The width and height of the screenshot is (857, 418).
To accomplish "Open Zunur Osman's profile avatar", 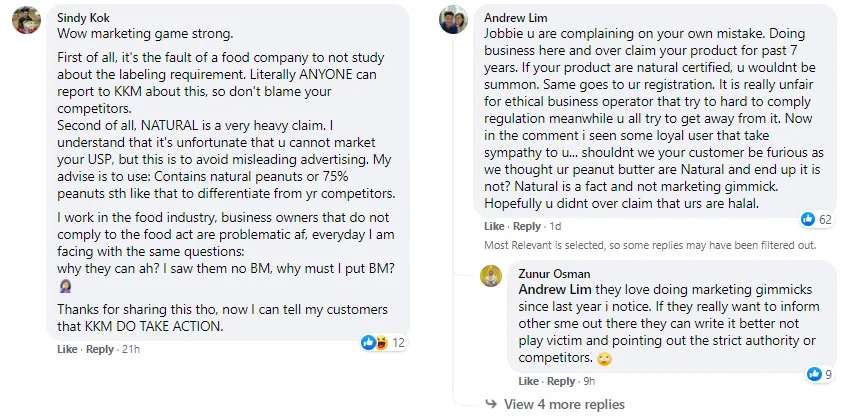I will 491,276.
